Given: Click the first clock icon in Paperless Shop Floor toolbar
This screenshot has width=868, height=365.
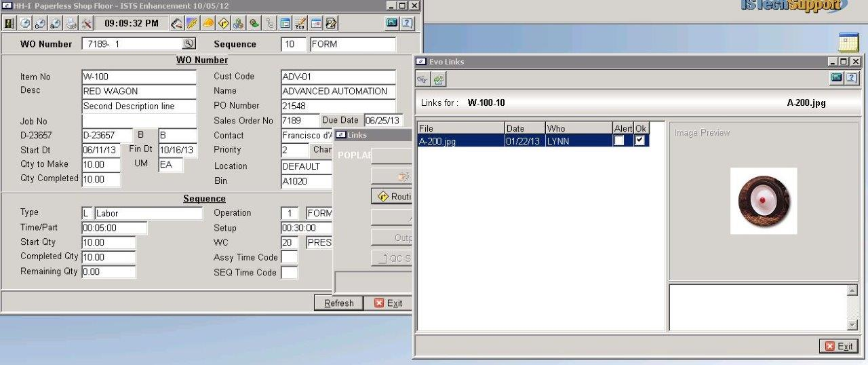Looking at the screenshot, I should 25,23.
